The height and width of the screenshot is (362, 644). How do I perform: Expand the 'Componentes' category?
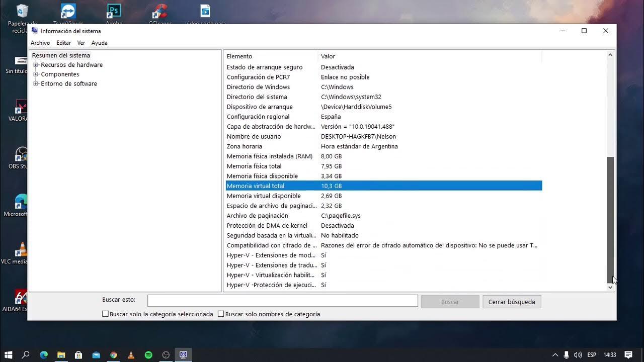pyautogui.click(x=35, y=74)
